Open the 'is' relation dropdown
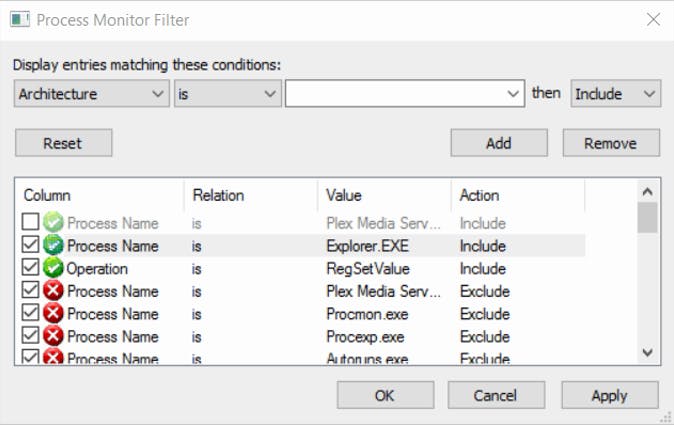Image resolution: width=674 pixels, height=425 pixels. point(227,94)
